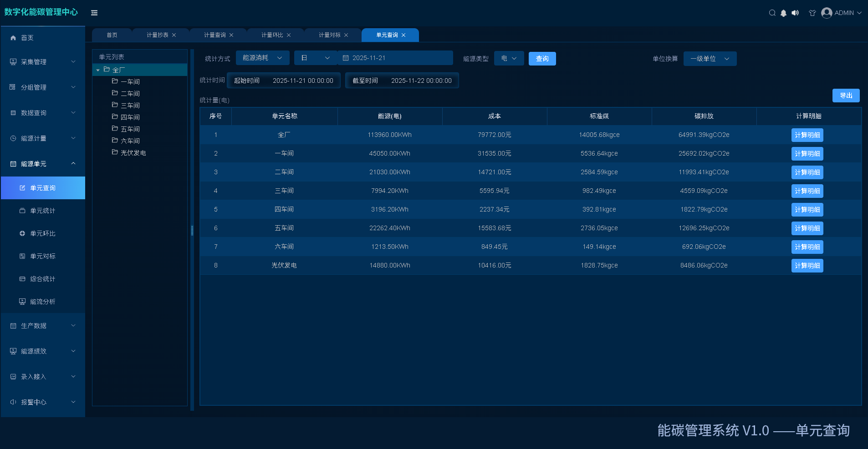Click the 单元环比 sidebar icon
Screen dimensions: 868x449
pos(22,233)
